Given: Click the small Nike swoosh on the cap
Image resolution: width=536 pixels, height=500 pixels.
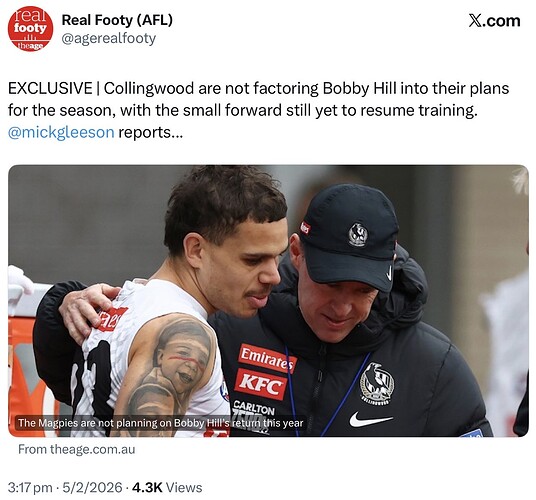Looking at the screenshot, I should point(389,273).
